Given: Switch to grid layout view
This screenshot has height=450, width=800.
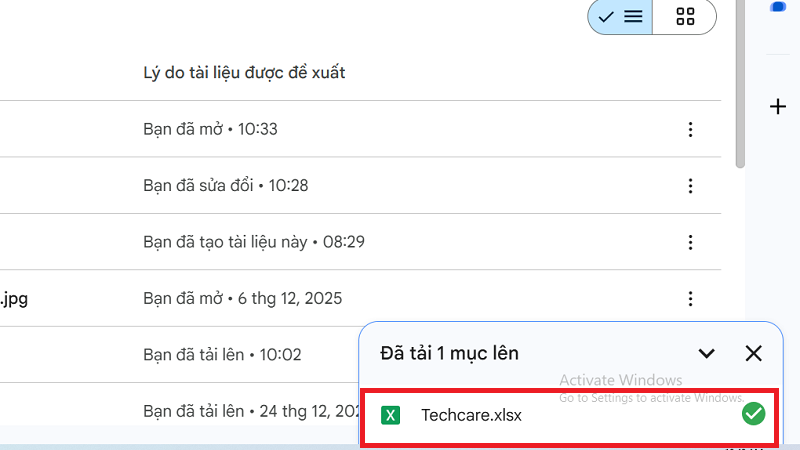Looking at the screenshot, I should pos(685,17).
